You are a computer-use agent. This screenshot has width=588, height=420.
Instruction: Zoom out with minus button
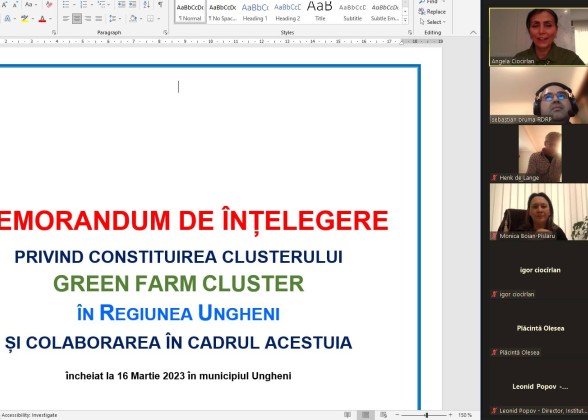tap(397, 415)
